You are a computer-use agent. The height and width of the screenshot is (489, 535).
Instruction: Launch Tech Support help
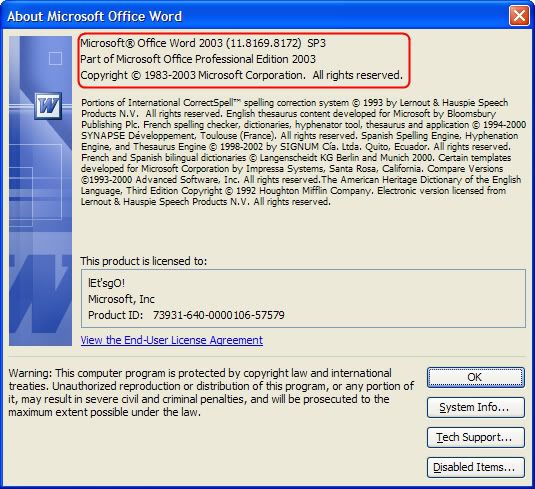[476, 437]
